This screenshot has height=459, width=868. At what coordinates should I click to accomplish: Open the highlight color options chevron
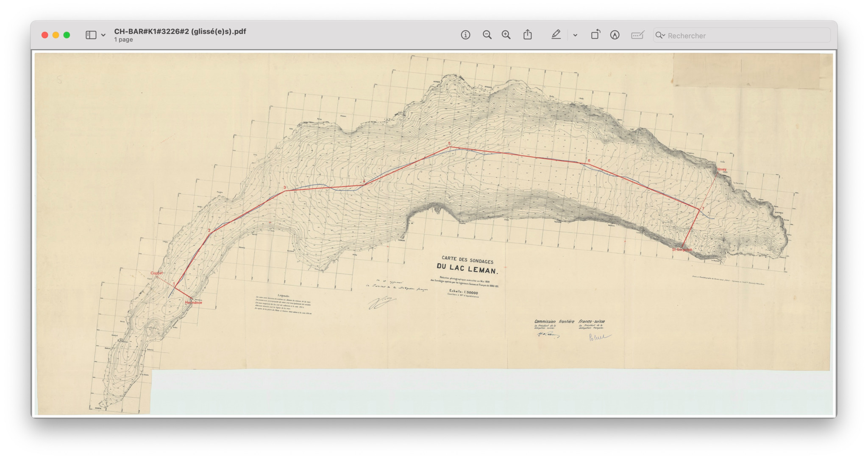click(x=575, y=35)
